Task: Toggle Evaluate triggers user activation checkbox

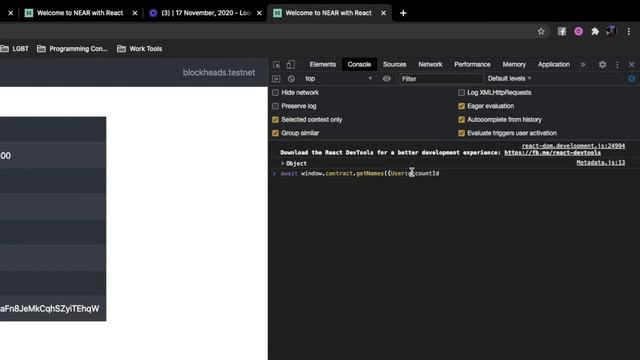Action: coord(461,133)
